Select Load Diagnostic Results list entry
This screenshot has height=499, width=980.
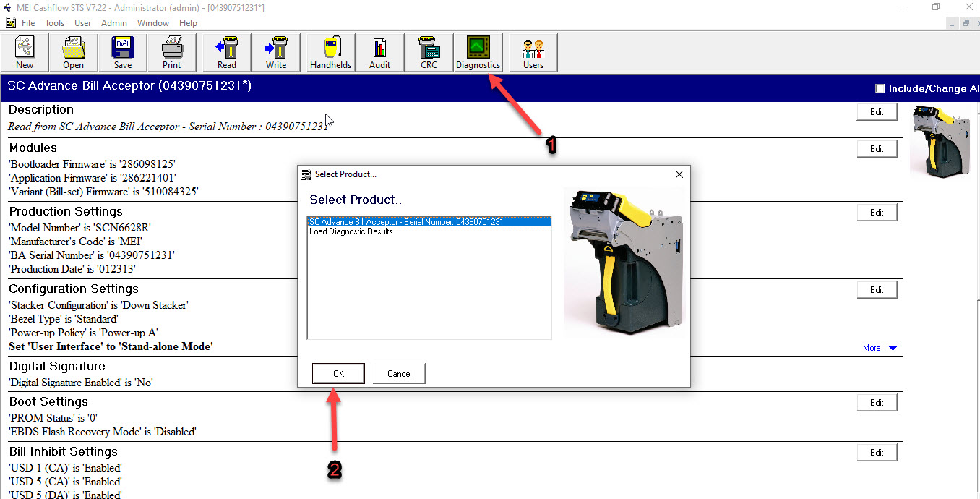[351, 231]
